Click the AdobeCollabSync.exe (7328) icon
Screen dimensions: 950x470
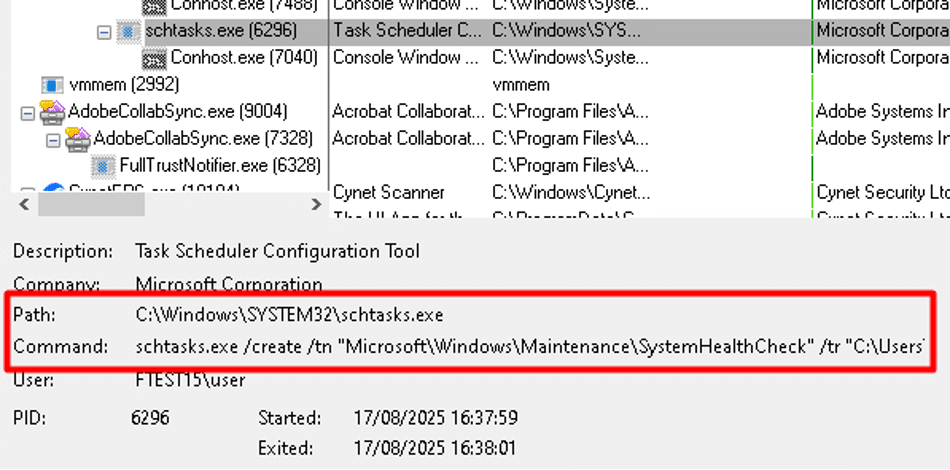point(78,139)
